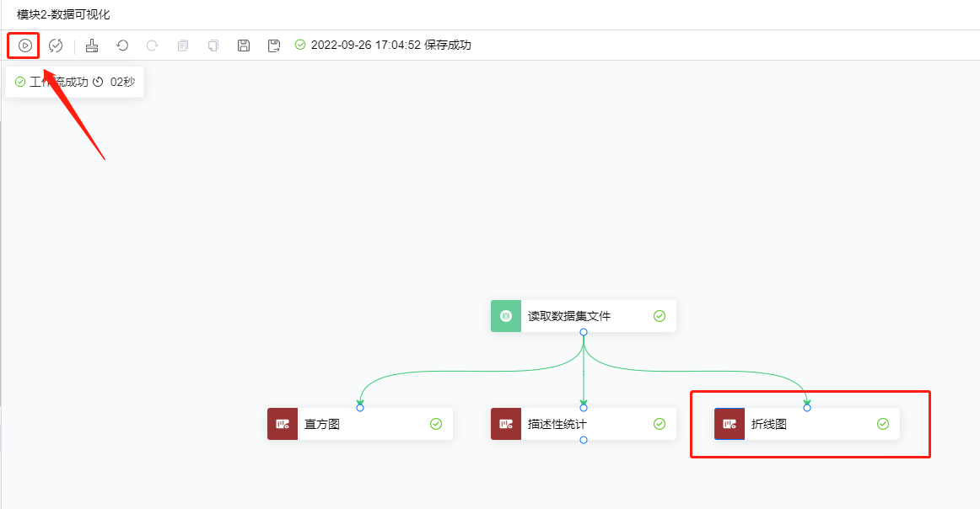Click the broom clean-up icon in the toolbar
The image size is (980, 509).
click(x=92, y=45)
